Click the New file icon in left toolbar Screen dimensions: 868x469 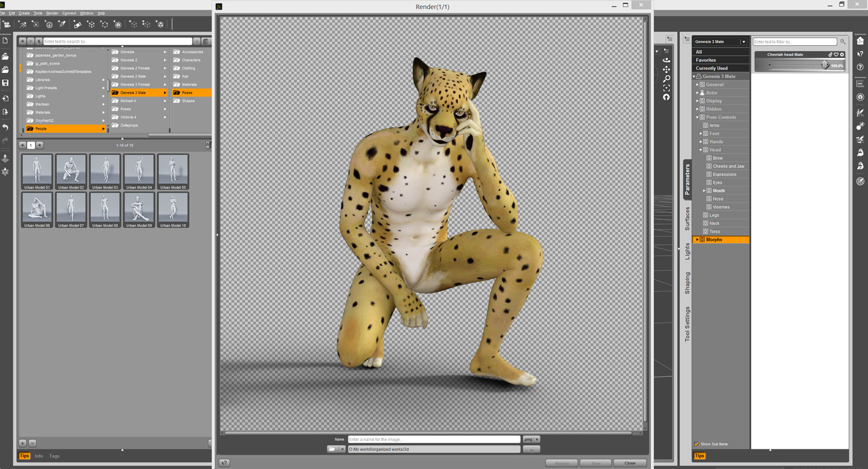[5, 40]
